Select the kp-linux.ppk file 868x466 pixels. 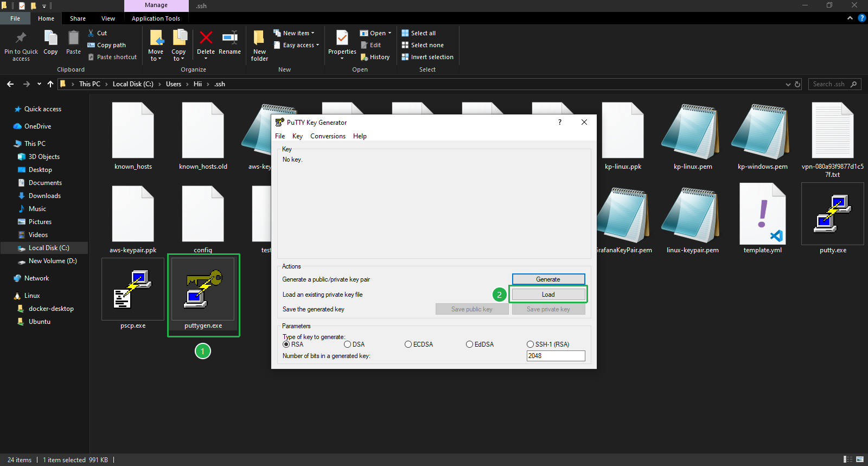pyautogui.click(x=623, y=136)
